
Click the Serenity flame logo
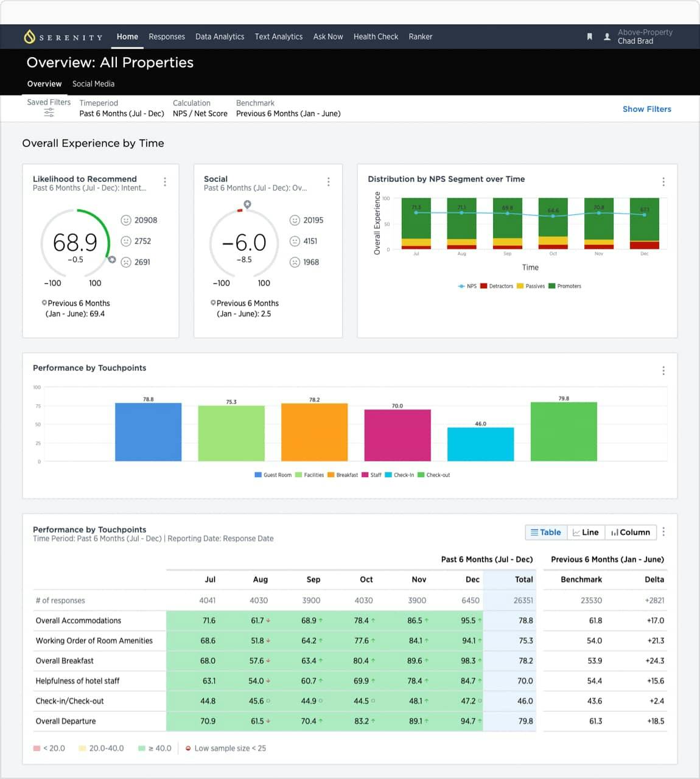[x=29, y=37]
